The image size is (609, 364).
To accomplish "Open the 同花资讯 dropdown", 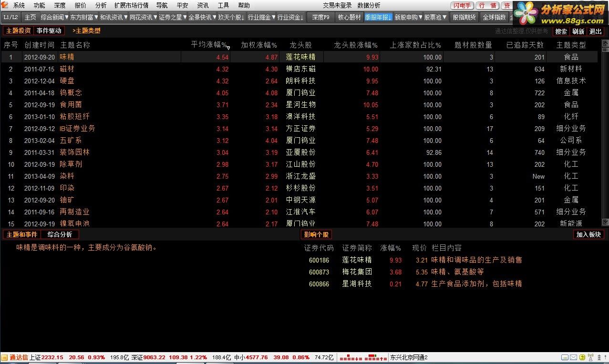I will pos(143,17).
